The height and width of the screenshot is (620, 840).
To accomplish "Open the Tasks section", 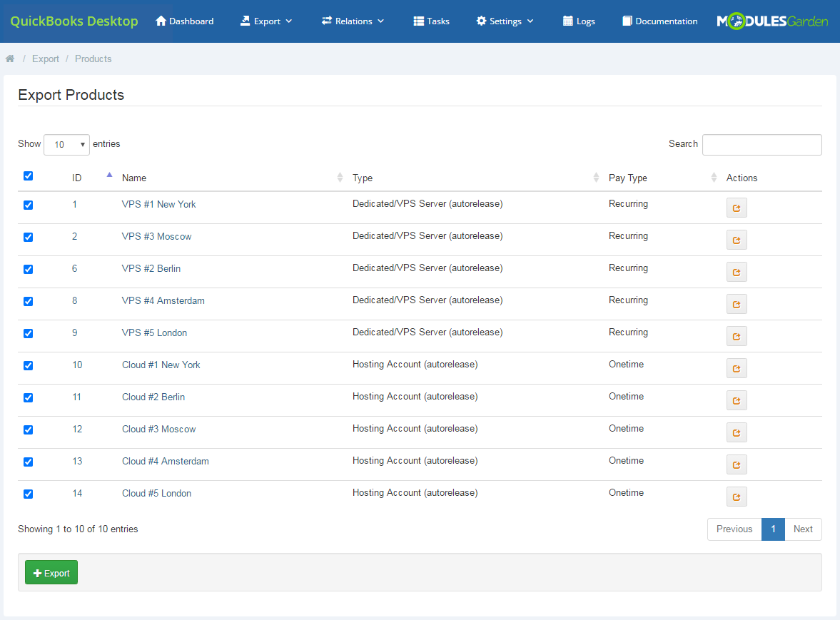I will (x=431, y=21).
